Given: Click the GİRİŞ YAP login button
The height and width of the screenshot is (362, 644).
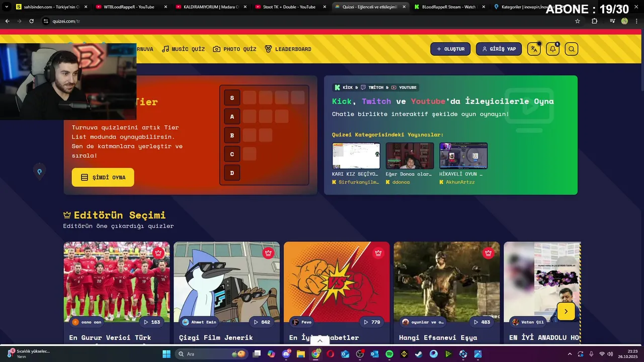Looking at the screenshot, I should 499,49.
